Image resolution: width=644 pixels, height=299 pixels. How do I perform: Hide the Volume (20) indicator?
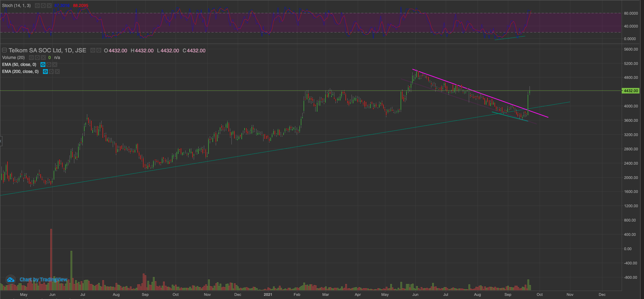coord(31,58)
